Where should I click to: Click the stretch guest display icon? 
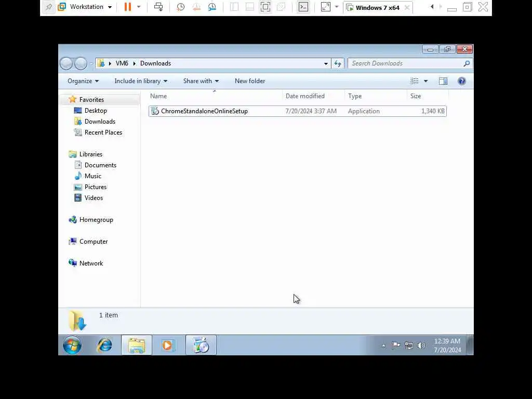pyautogui.click(x=325, y=7)
